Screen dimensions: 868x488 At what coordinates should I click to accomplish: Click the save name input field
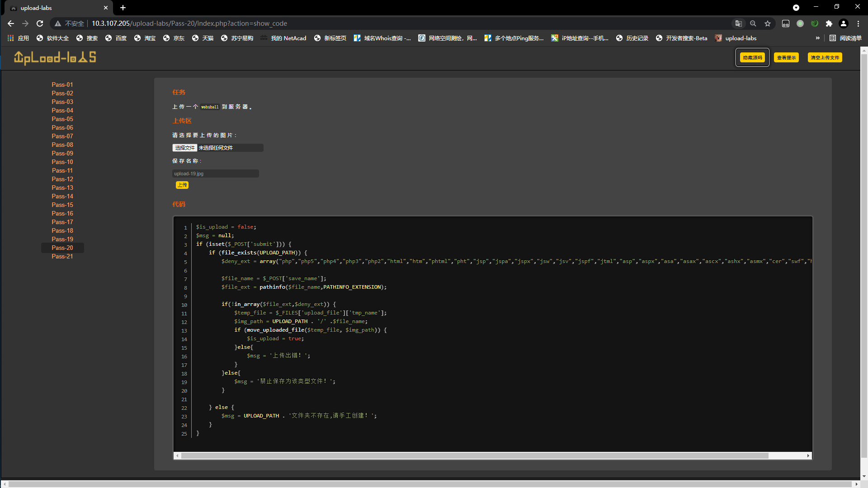click(215, 174)
